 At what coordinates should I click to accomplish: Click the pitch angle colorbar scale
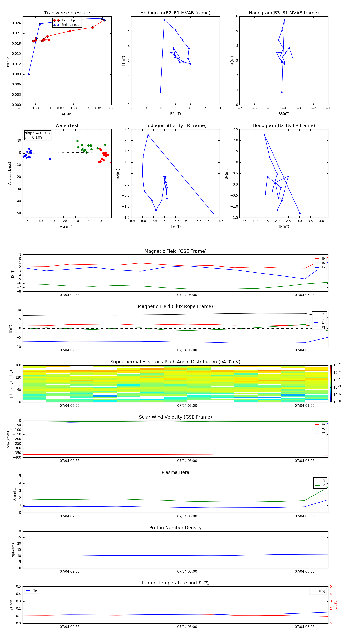(331, 383)
